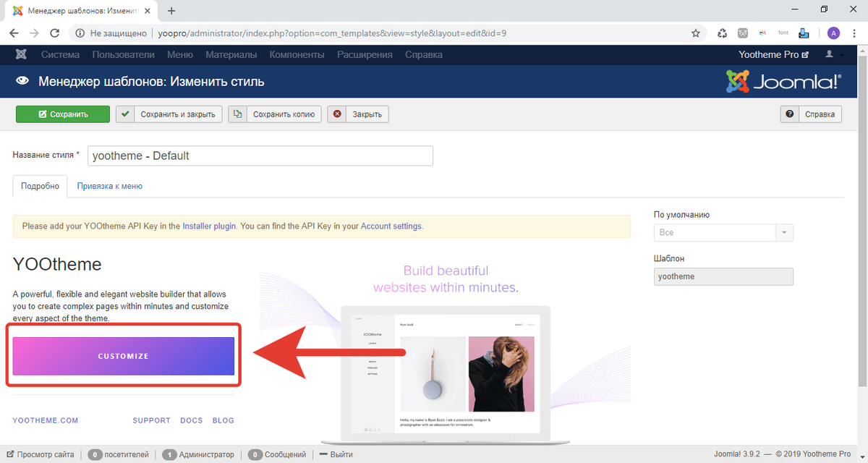The width and height of the screenshot is (868, 463).
Task: Click the Закрыть button
Action: [358, 114]
